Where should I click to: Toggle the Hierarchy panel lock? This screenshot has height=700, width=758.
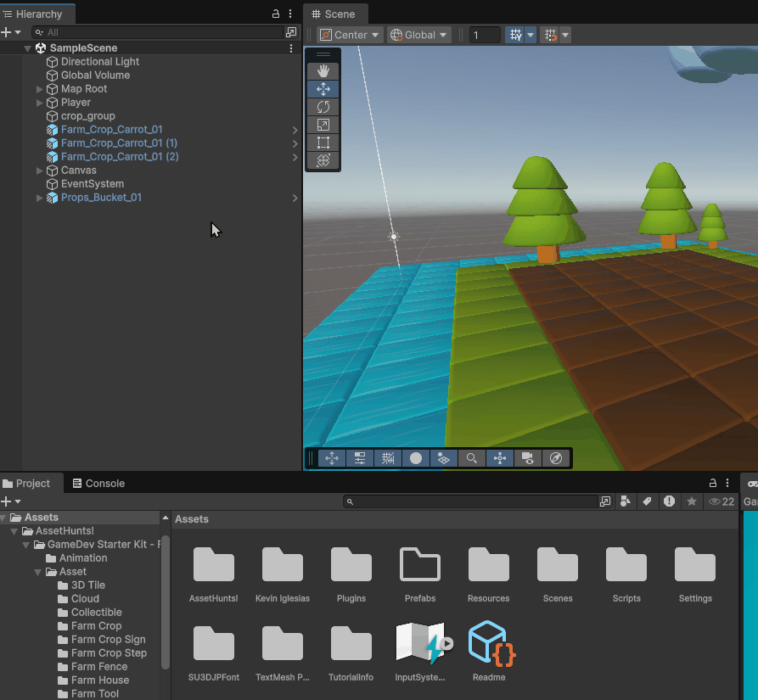pos(275,14)
